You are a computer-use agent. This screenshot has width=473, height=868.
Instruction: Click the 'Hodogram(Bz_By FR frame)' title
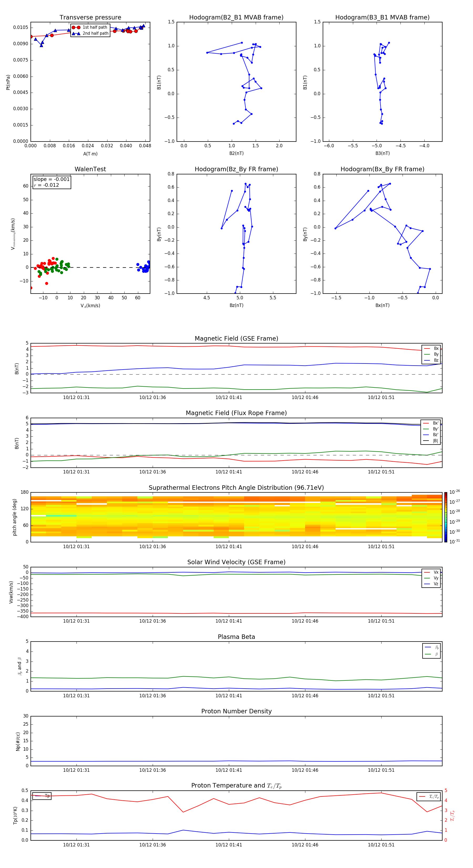pos(236,169)
